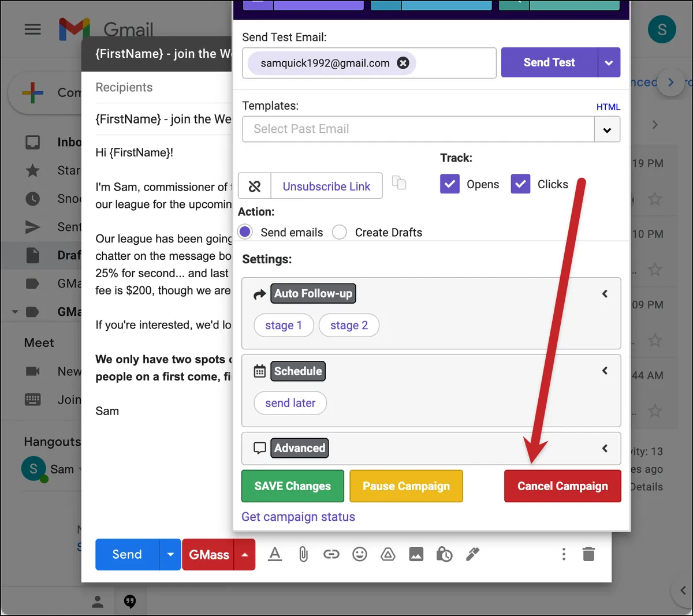This screenshot has width=693, height=616.
Task: Select the send later option
Action: (x=290, y=403)
